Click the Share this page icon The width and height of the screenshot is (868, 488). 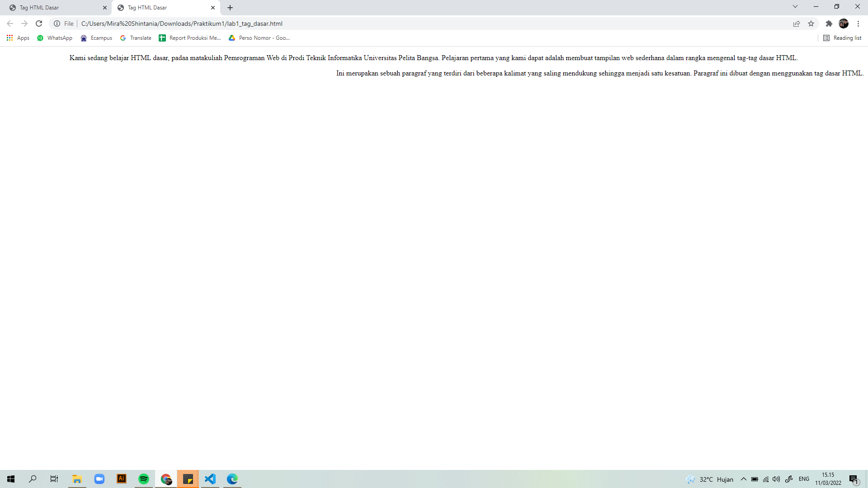pyautogui.click(x=797, y=23)
